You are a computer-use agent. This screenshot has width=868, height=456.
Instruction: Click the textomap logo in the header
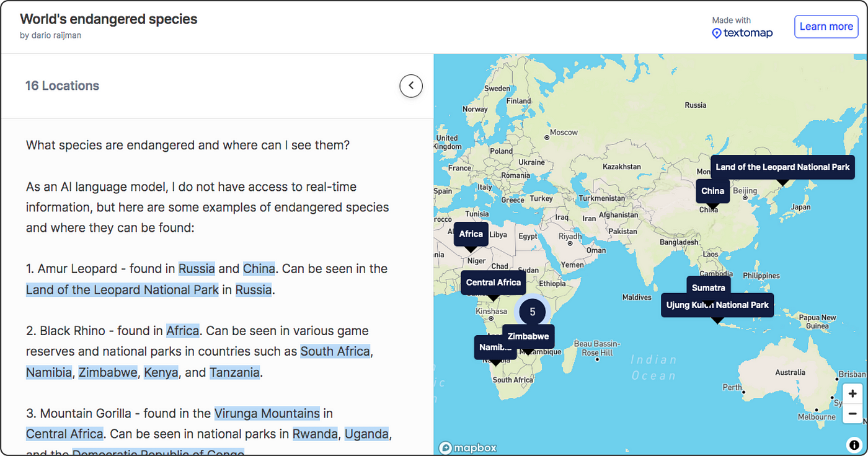742,33
